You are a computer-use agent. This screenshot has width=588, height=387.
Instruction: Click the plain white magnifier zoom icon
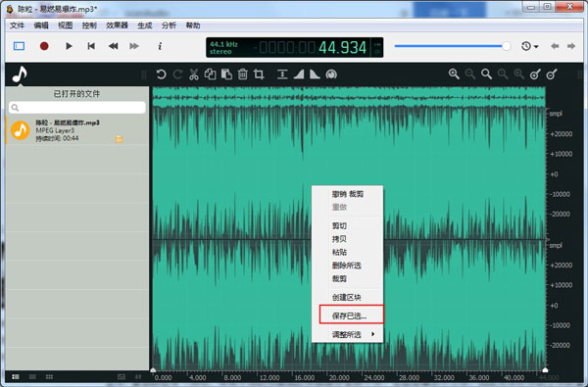[486, 74]
